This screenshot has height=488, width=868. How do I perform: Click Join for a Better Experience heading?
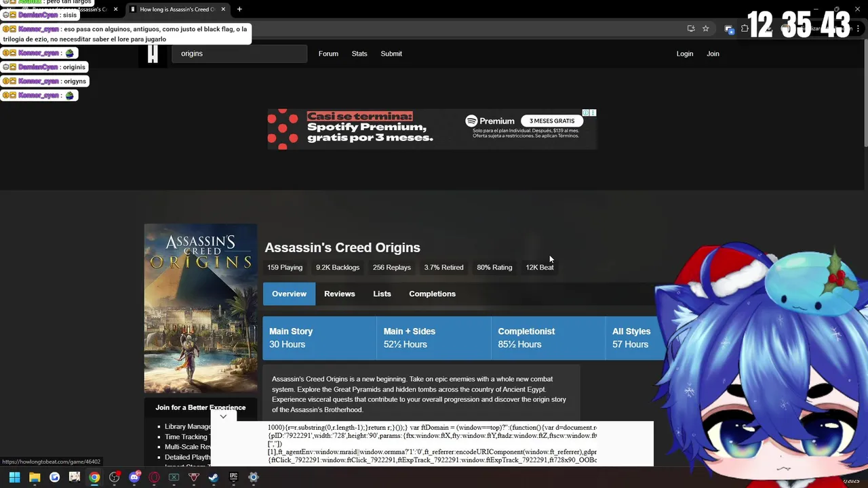[x=201, y=407]
